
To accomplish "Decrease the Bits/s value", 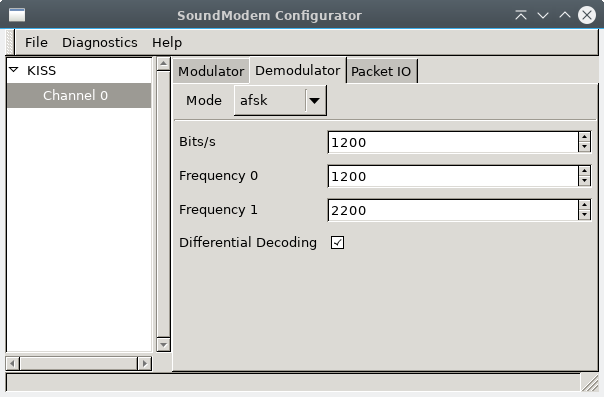I will pos(584,147).
